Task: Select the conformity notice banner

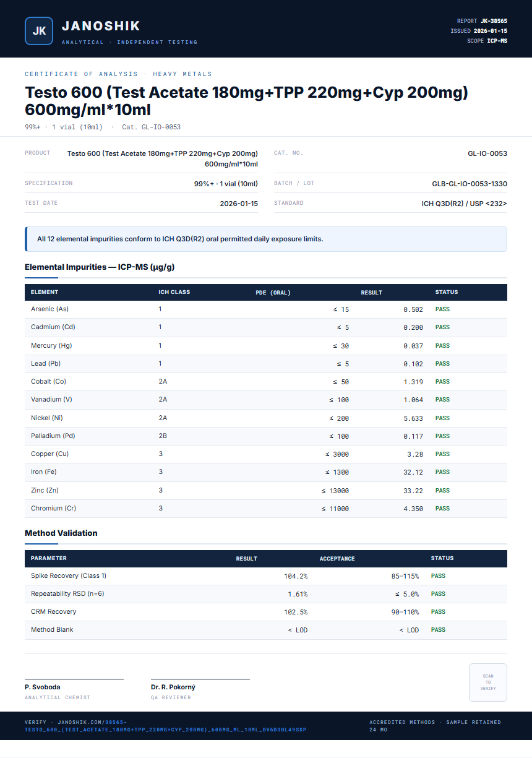Action: 266,239
